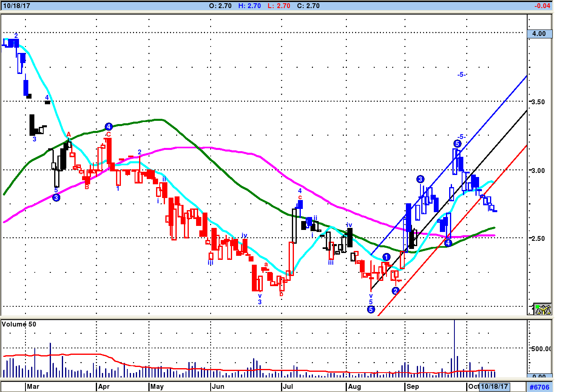
Task: Select the red A wave label
Action: (69, 135)
